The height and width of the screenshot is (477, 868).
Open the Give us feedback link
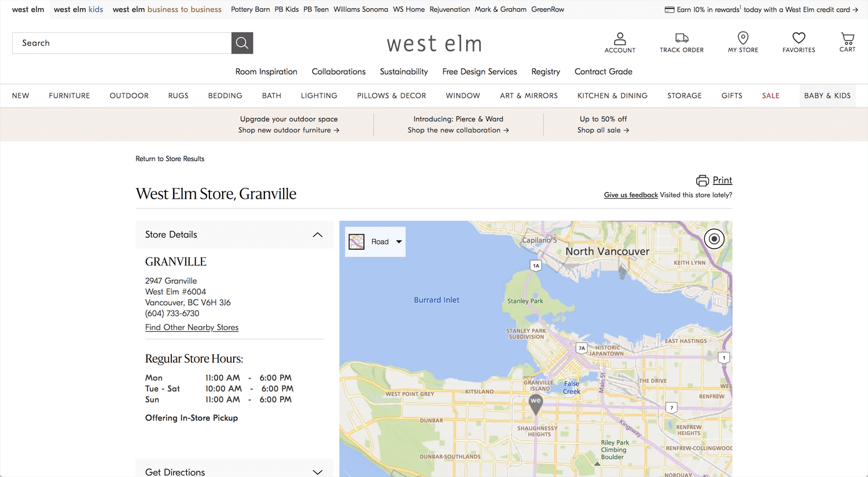point(630,195)
